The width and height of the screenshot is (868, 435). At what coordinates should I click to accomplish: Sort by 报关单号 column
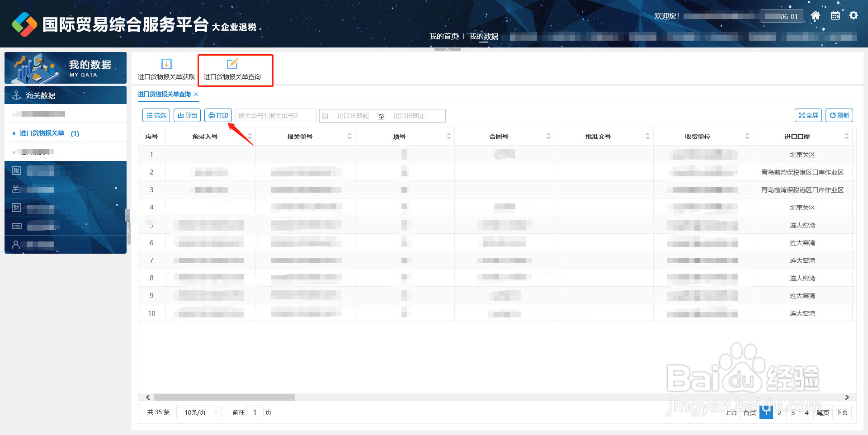[349, 136]
